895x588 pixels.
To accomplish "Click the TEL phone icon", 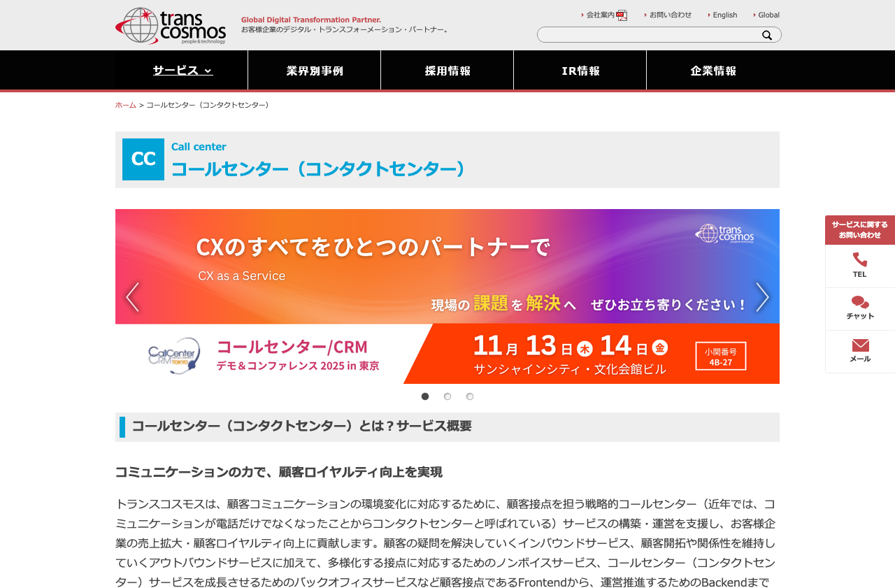I will [x=860, y=260].
